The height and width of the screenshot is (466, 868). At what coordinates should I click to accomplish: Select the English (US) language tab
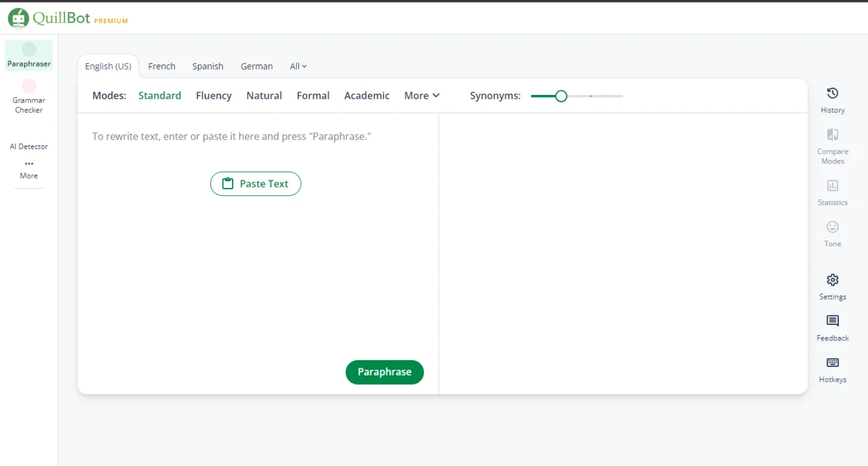coord(108,66)
